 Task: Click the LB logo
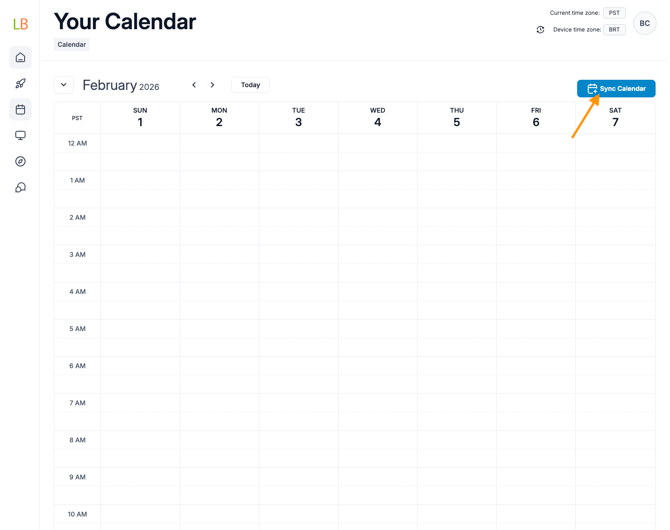(20, 23)
